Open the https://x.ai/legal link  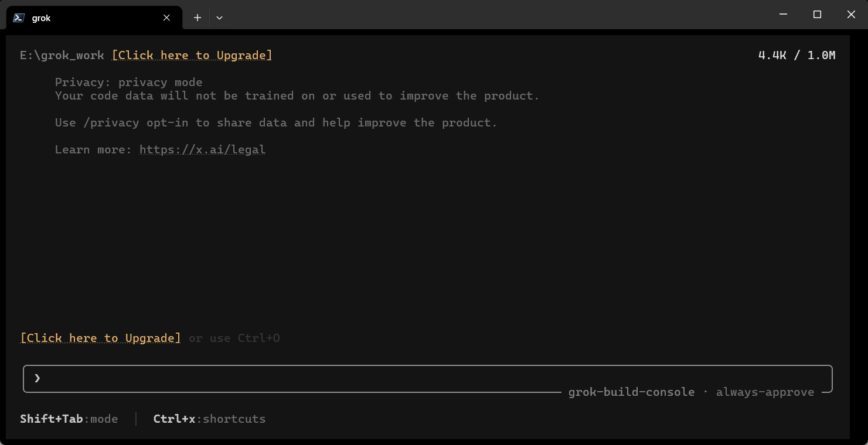[202, 149]
